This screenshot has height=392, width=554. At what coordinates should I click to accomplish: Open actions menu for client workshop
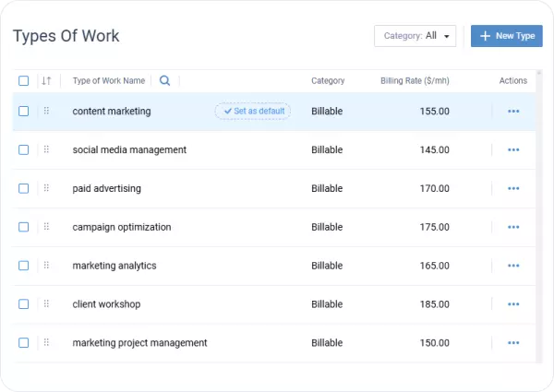point(513,304)
